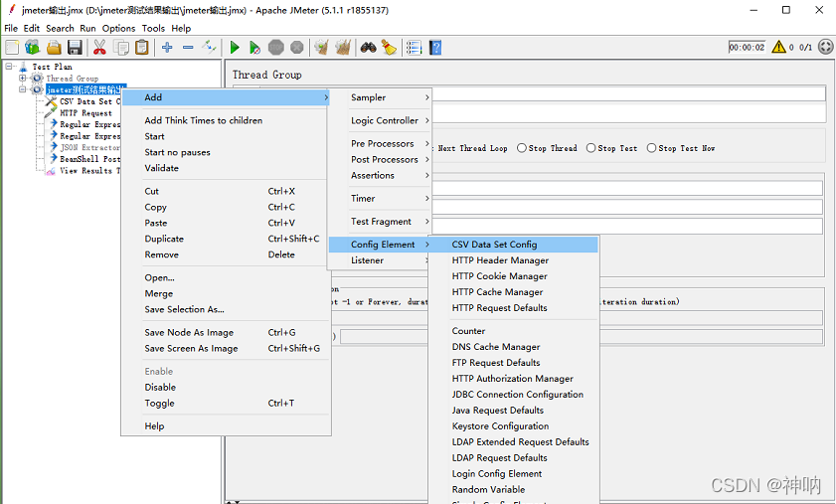Click the remote engine status icon next to 0/1
The width and height of the screenshot is (836, 504).
(x=825, y=47)
